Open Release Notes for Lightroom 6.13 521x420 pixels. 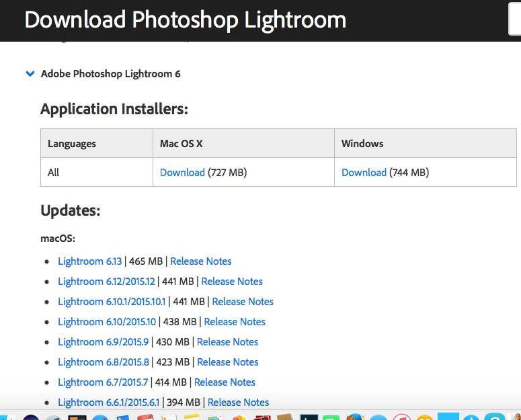tap(201, 261)
